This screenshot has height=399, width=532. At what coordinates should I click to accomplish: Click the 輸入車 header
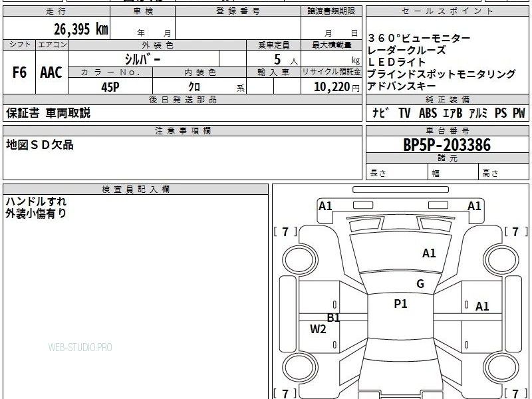[273, 72]
